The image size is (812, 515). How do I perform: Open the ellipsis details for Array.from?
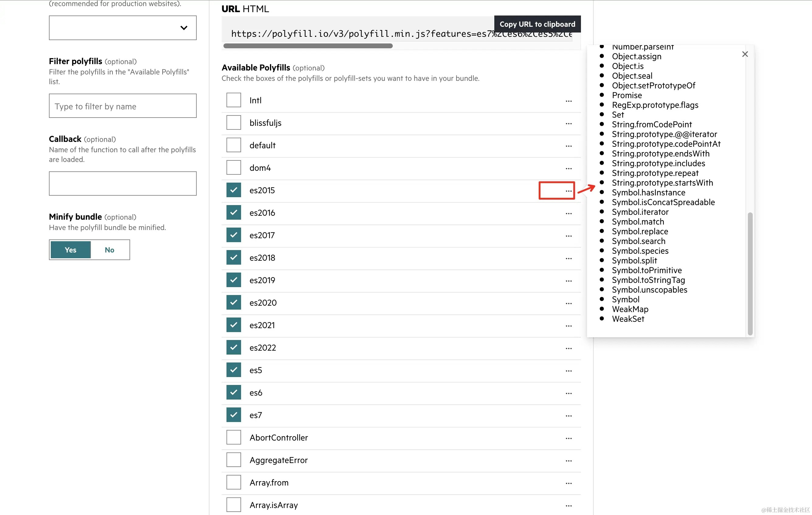(568, 483)
